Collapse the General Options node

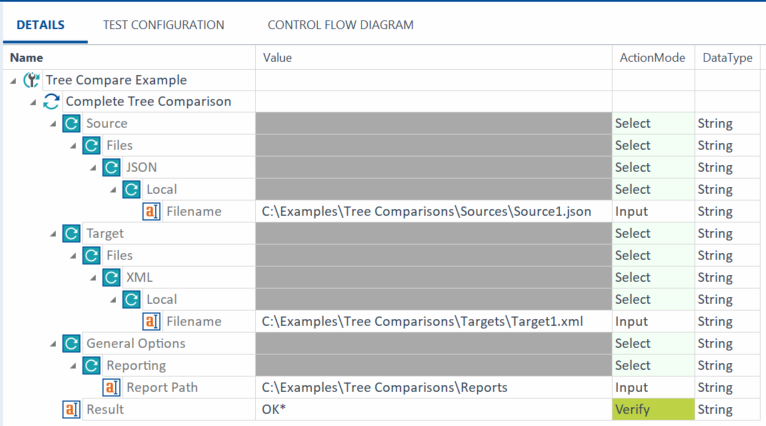click(x=53, y=344)
